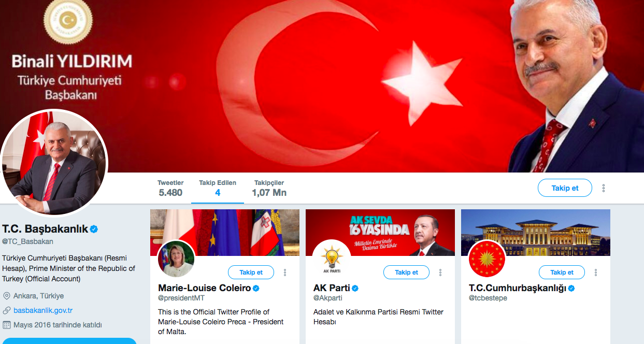The image size is (644, 344).
Task: Open the @tcbestepe handle link
Action: 488,298
